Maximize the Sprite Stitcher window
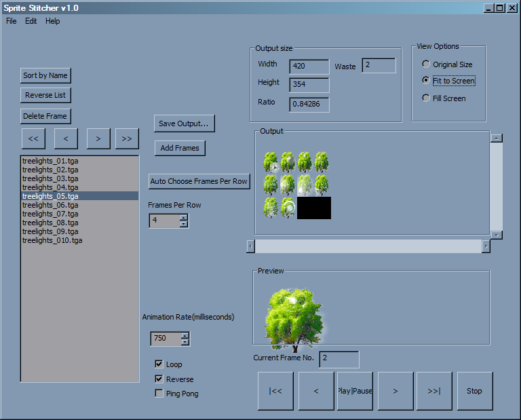Screen dimensions: 521x420 point(500,8)
